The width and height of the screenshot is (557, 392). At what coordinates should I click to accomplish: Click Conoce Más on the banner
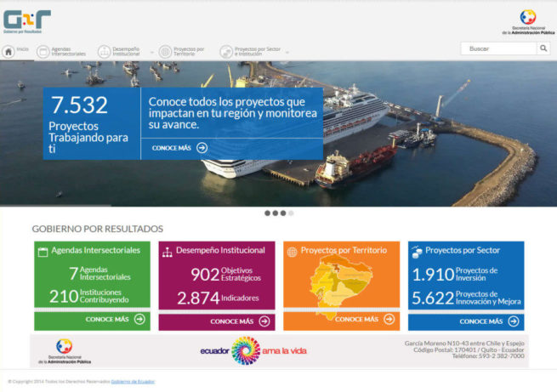[179, 148]
